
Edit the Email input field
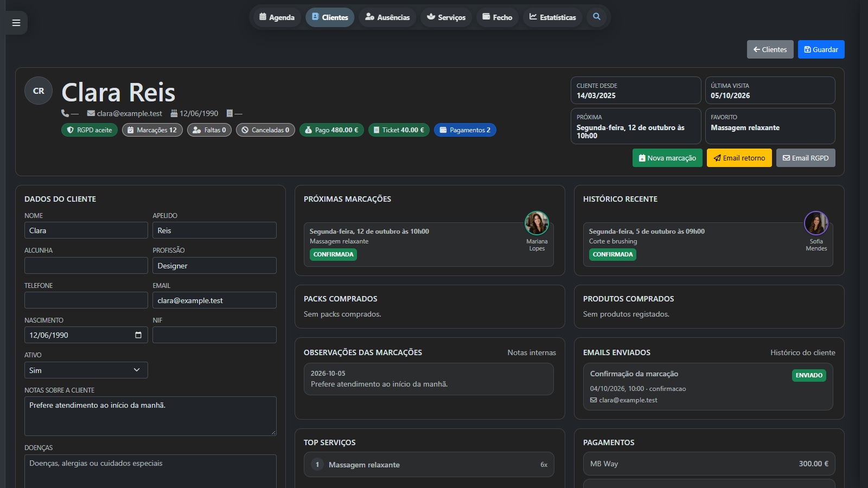point(214,300)
